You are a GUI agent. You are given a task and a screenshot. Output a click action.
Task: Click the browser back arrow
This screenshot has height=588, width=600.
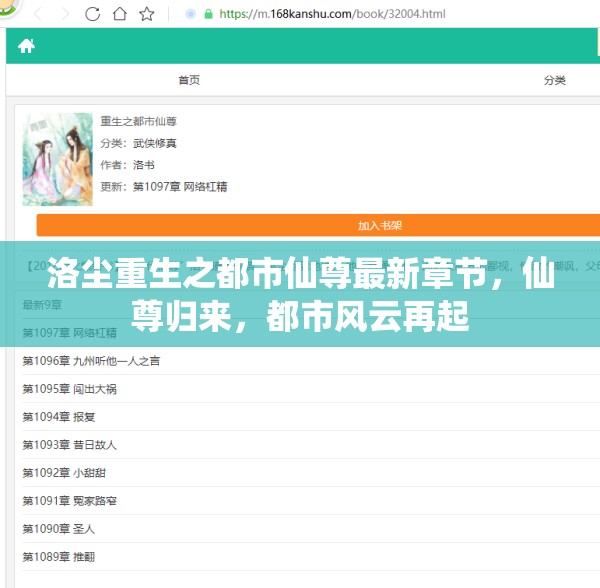click(38, 14)
